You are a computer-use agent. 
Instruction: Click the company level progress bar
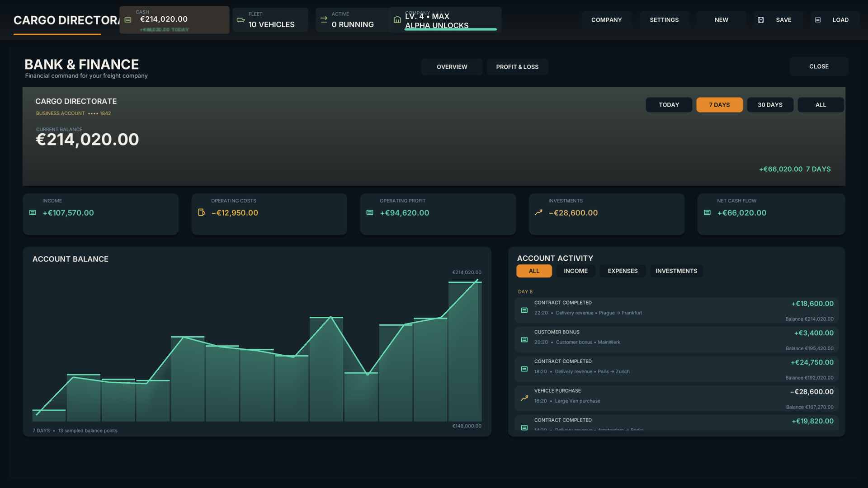coord(451,29)
